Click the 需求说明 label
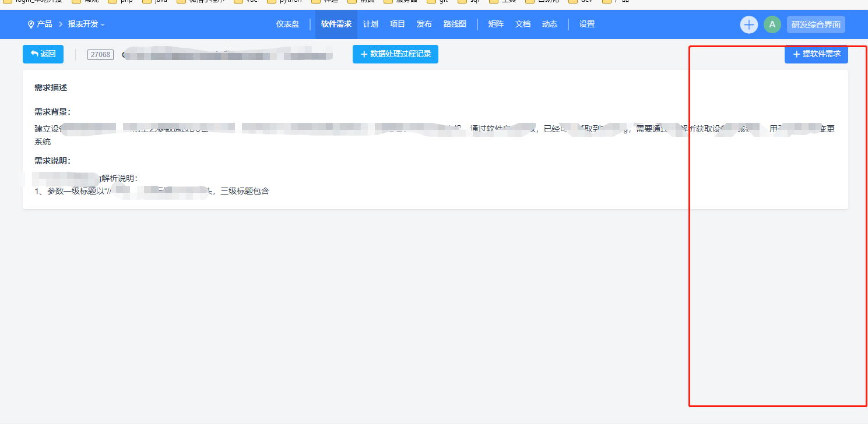This screenshot has width=868, height=424. 52,161
